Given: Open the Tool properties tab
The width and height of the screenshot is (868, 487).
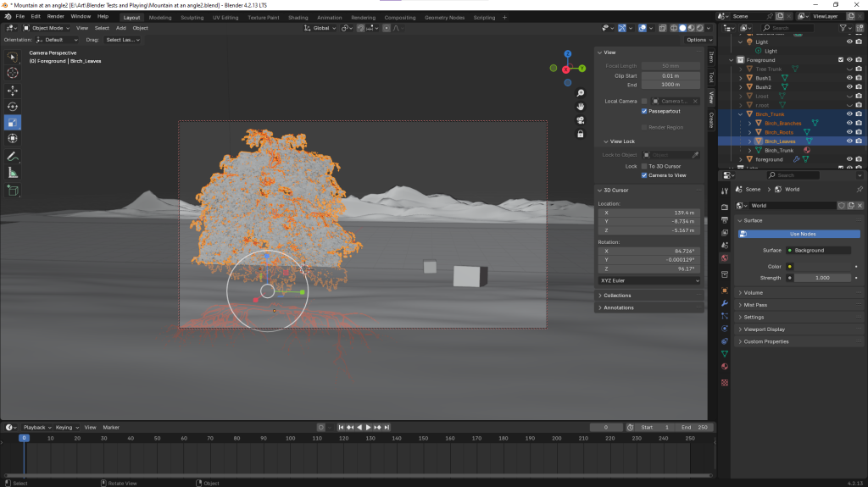Looking at the screenshot, I should pos(725,191).
